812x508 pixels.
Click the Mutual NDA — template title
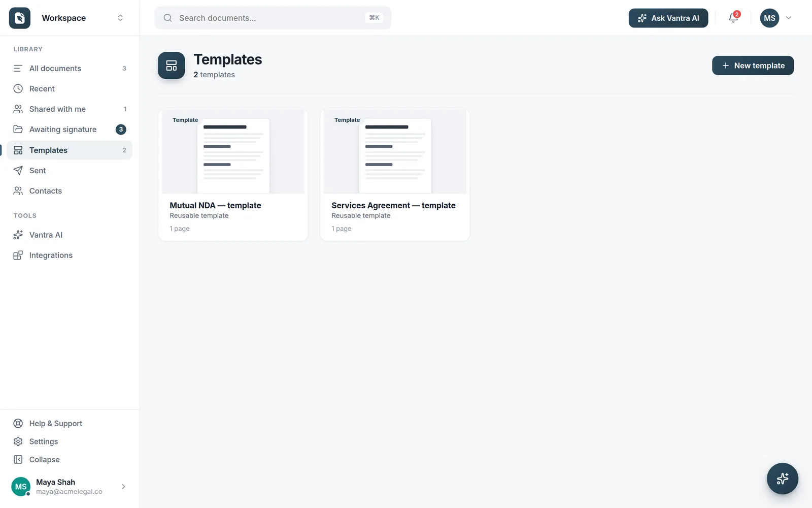coord(216,206)
